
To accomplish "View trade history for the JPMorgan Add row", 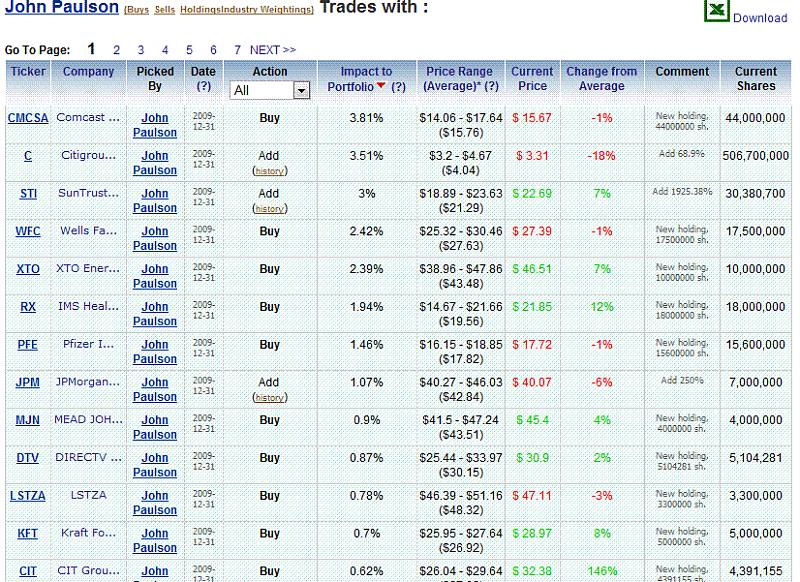I will click(270, 397).
